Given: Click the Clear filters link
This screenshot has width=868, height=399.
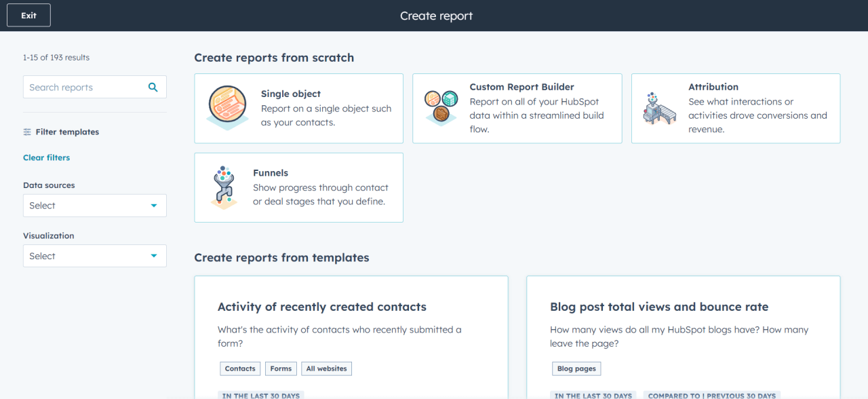Looking at the screenshot, I should pos(46,157).
